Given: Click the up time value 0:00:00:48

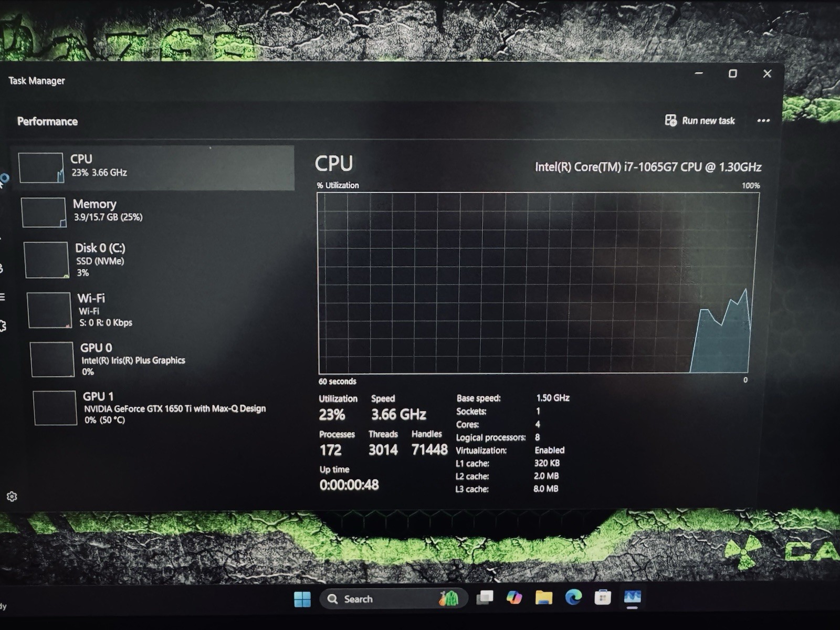Looking at the screenshot, I should (x=349, y=485).
